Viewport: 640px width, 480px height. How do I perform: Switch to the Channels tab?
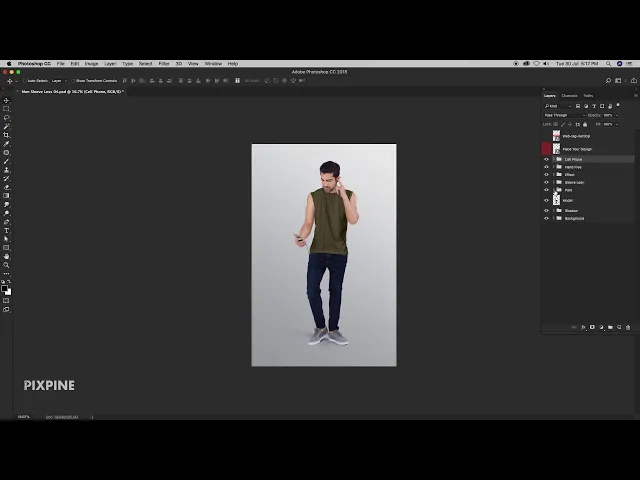point(569,96)
